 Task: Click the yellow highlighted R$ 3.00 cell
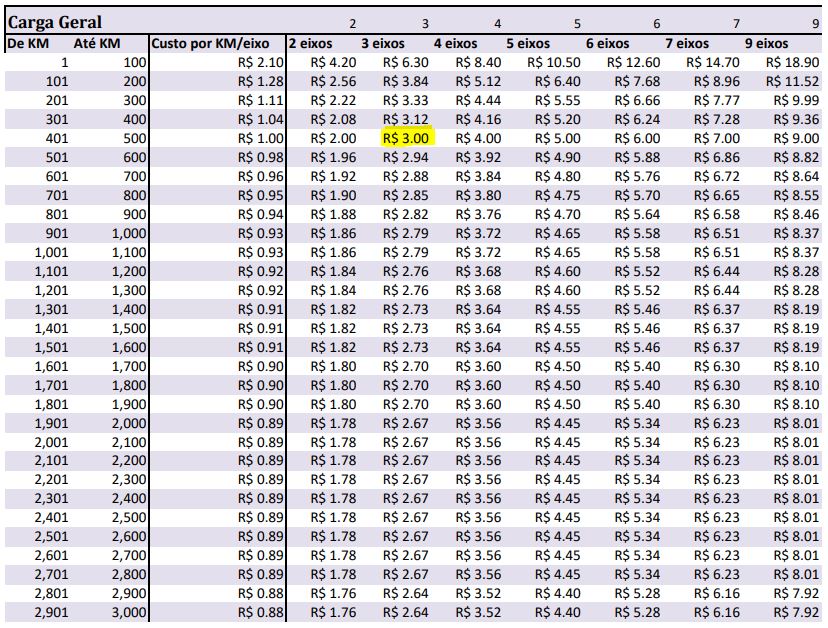(406, 139)
